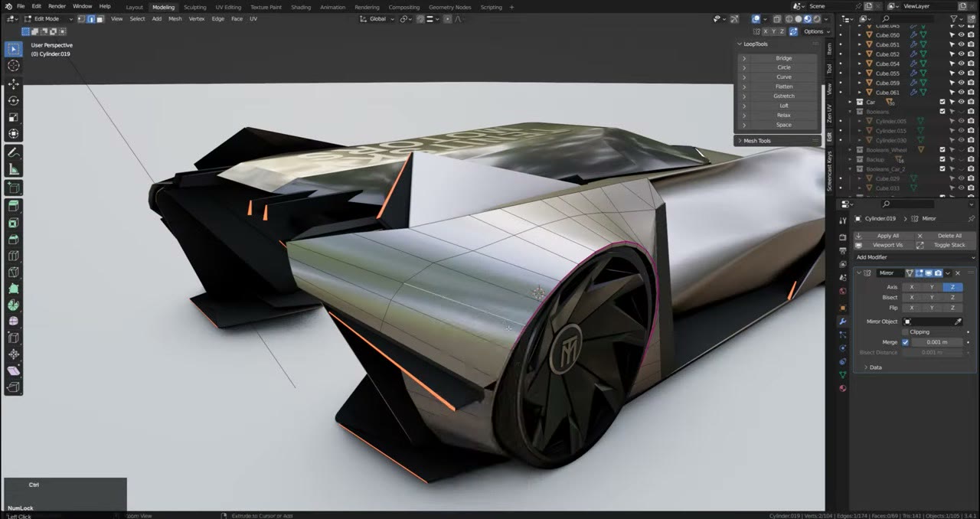Select the Rotate tool
Image resolution: width=980 pixels, height=519 pixels.
coord(13,100)
